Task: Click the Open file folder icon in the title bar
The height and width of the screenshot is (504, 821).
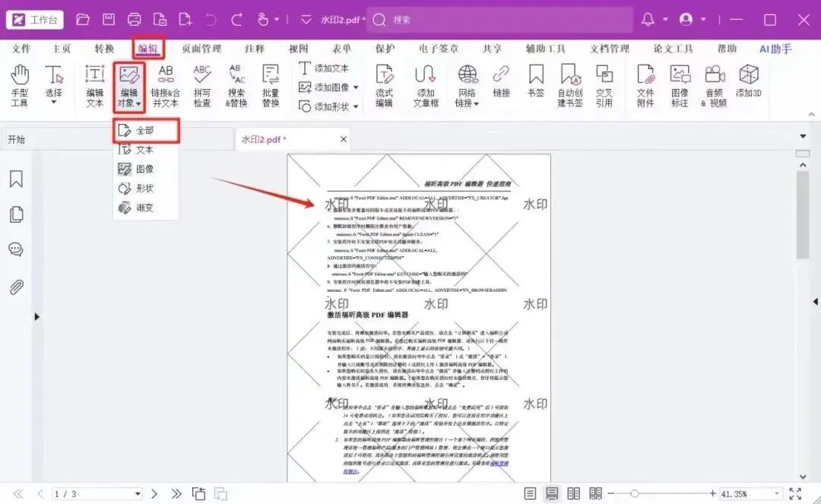Action: 83,20
